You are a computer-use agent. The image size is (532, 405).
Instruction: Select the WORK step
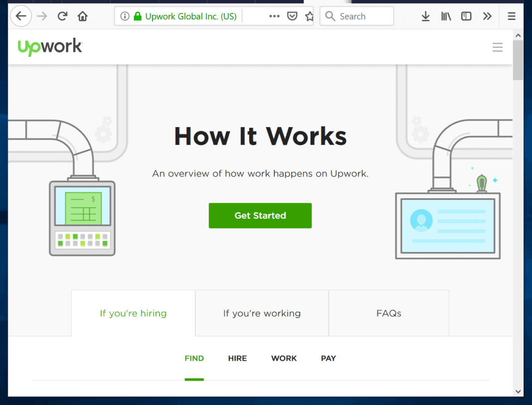(x=283, y=358)
